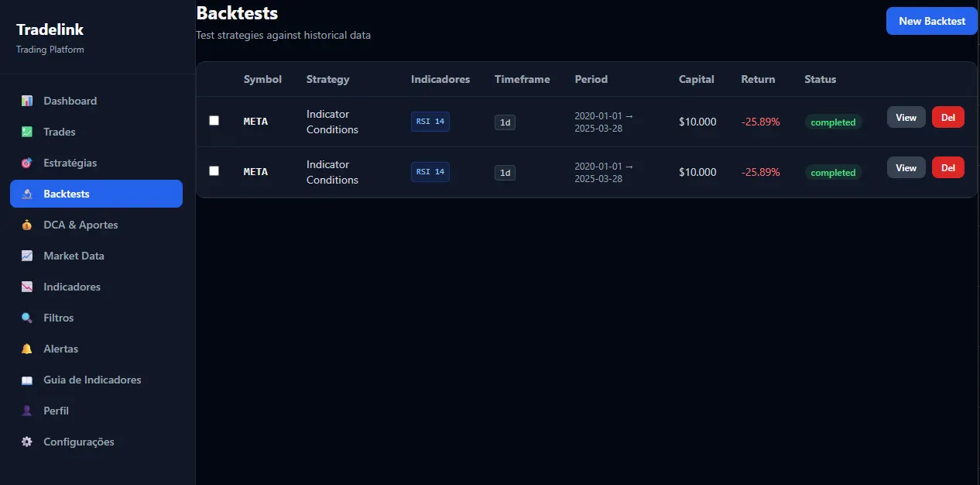Screen dimensions: 980x485
Task: Click the New Backtest button
Action: point(932,21)
